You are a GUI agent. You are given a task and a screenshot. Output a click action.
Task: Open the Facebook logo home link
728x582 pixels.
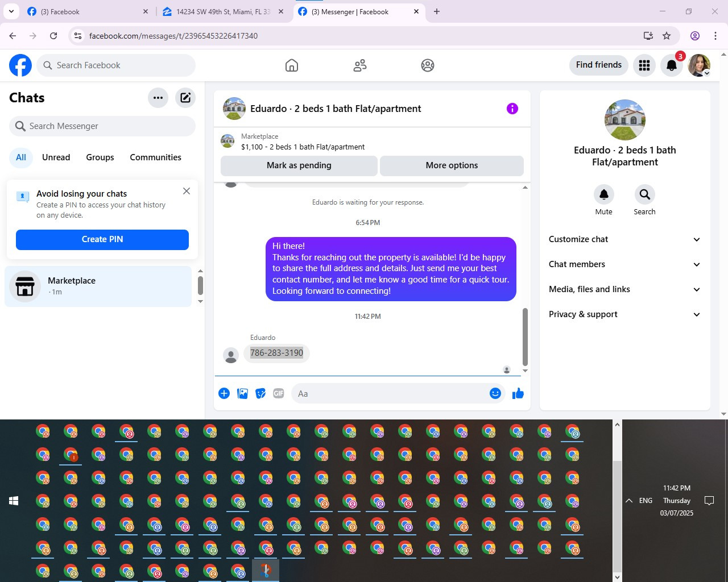[20, 65]
